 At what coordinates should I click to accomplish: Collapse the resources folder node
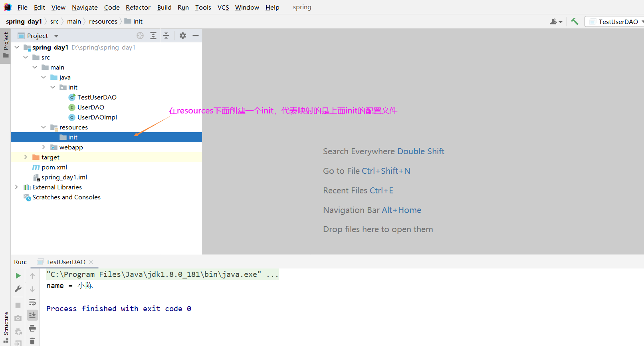point(44,127)
